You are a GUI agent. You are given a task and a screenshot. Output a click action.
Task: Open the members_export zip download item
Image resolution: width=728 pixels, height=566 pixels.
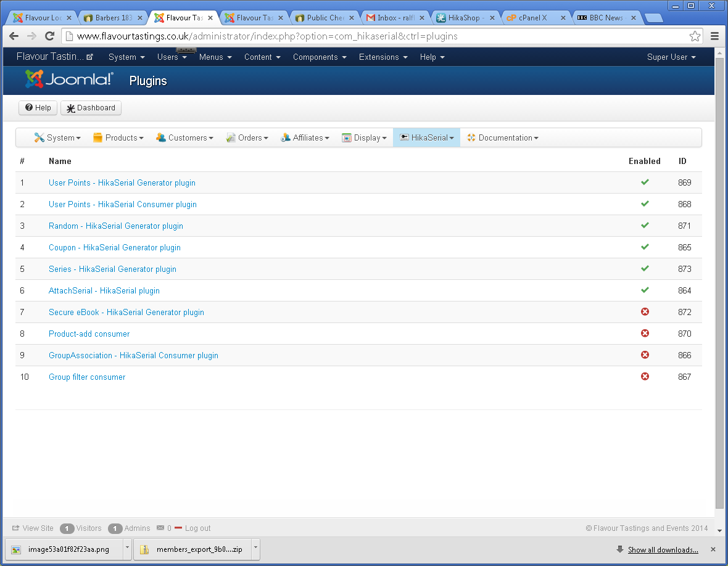(192, 549)
